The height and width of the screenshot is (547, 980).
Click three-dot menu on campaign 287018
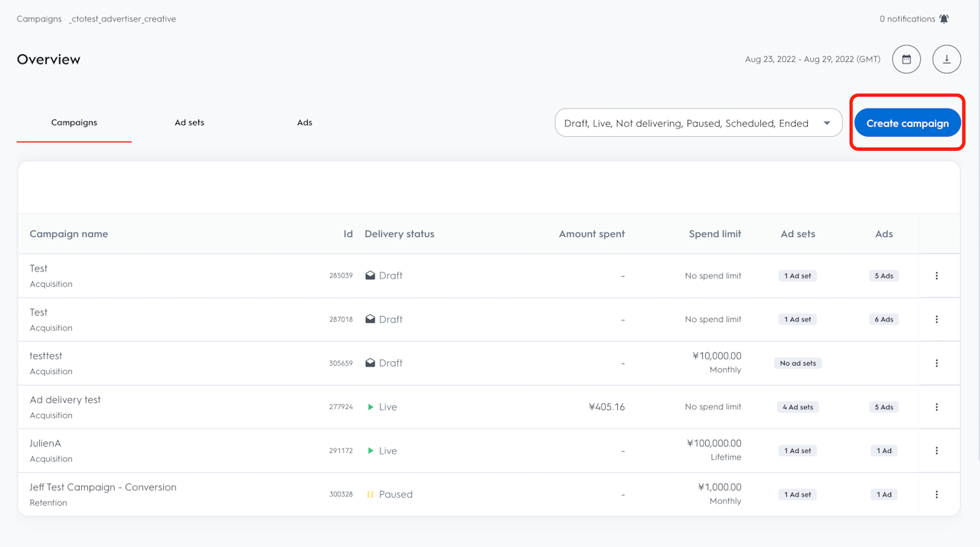936,320
